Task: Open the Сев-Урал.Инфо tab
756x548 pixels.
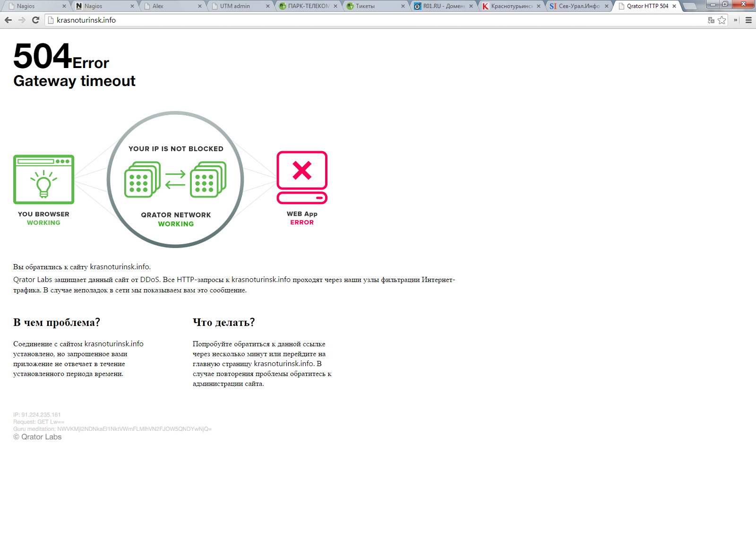Action: [578, 6]
